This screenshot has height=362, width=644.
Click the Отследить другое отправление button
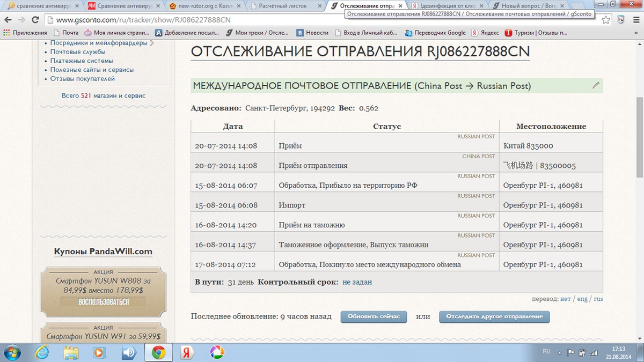point(494,316)
